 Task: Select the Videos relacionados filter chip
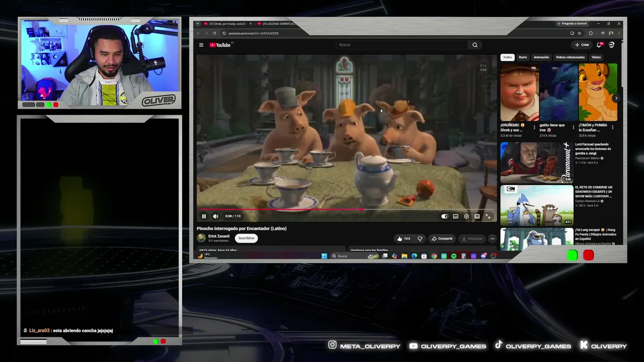(x=571, y=57)
